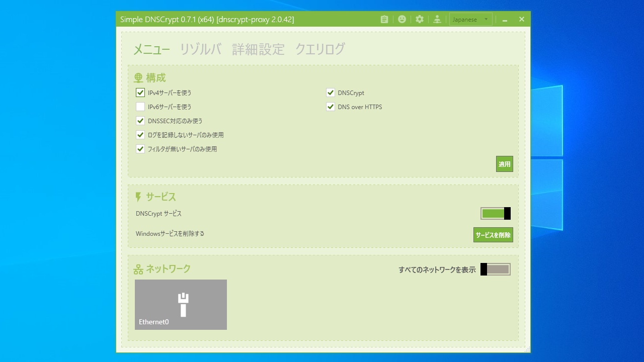Click the Windowsサービスを削除する text
The height and width of the screenshot is (362, 644).
(170, 234)
